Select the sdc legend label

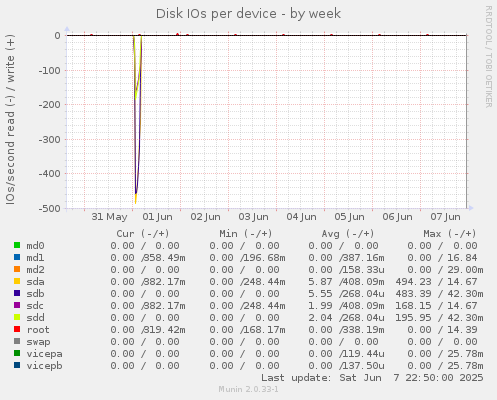pos(35,306)
